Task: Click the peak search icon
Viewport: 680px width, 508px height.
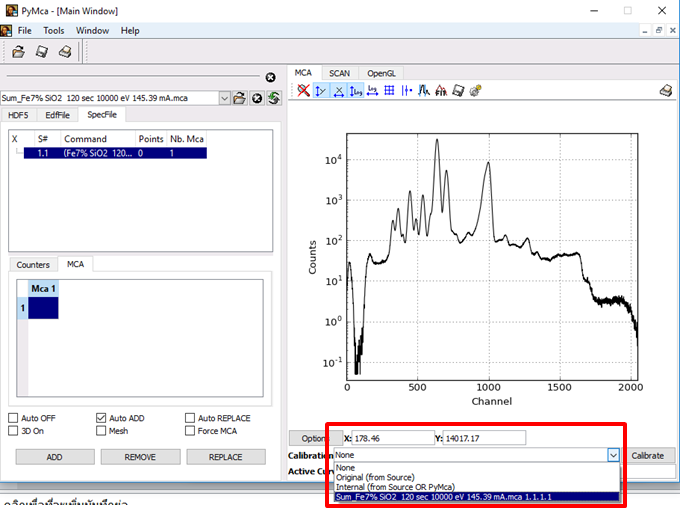Action: coord(424,90)
